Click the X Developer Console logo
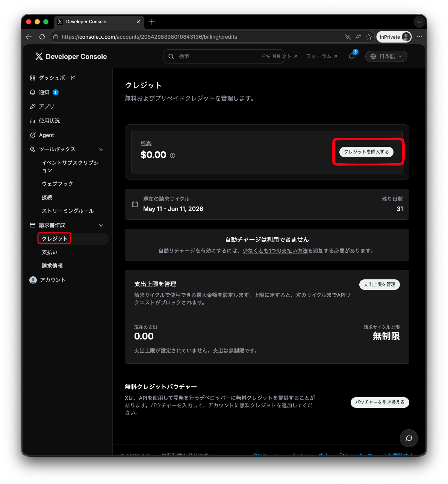This screenshot has height=484, width=448. click(x=71, y=56)
